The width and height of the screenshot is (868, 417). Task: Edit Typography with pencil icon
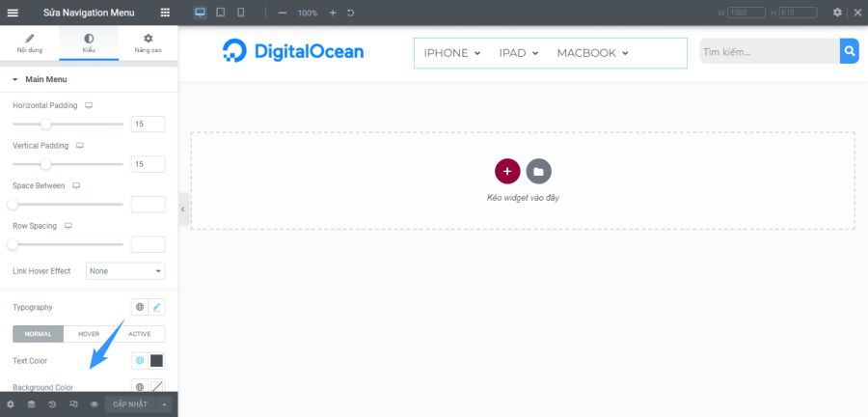156,307
